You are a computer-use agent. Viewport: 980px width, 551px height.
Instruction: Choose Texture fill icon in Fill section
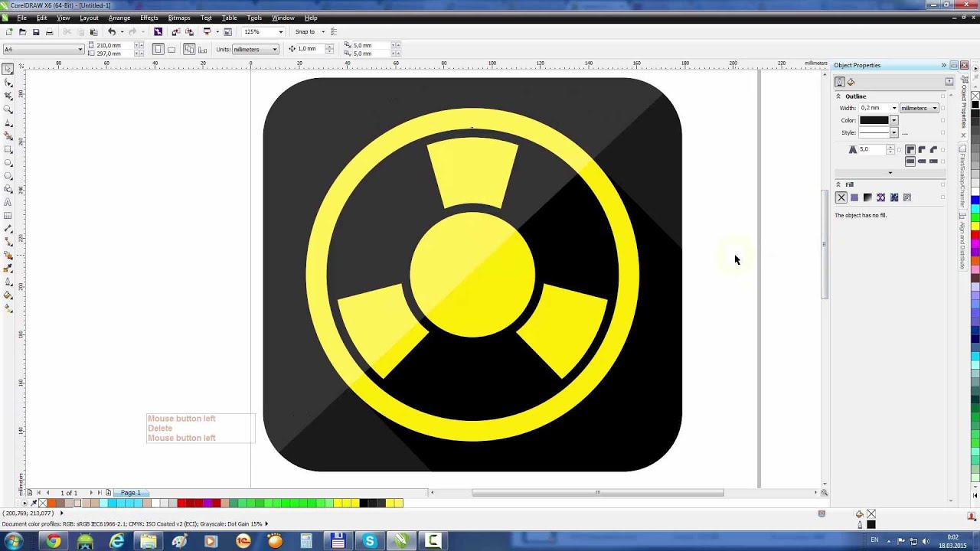point(907,197)
